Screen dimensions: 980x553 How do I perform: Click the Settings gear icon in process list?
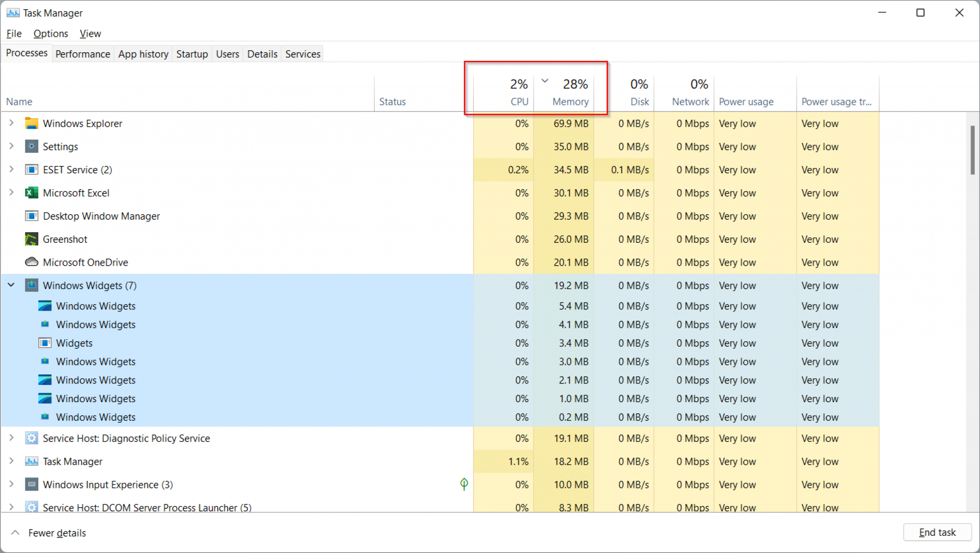point(31,147)
